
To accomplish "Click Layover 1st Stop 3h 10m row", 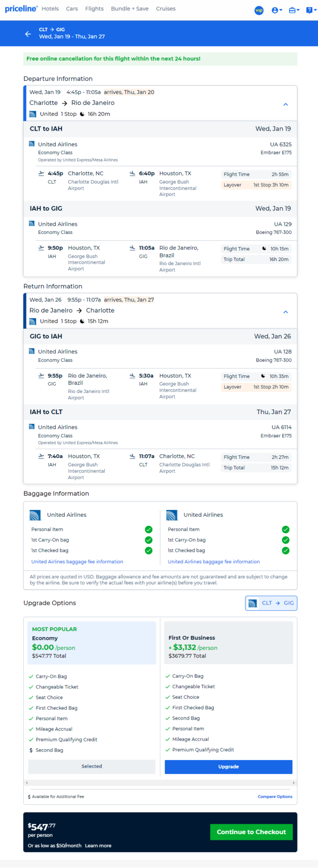I will point(256,185).
